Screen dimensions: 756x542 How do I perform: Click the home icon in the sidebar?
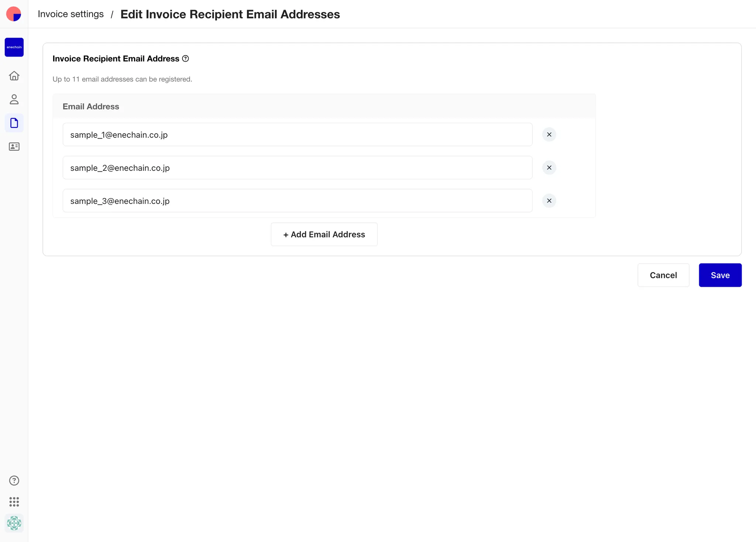[x=14, y=75]
